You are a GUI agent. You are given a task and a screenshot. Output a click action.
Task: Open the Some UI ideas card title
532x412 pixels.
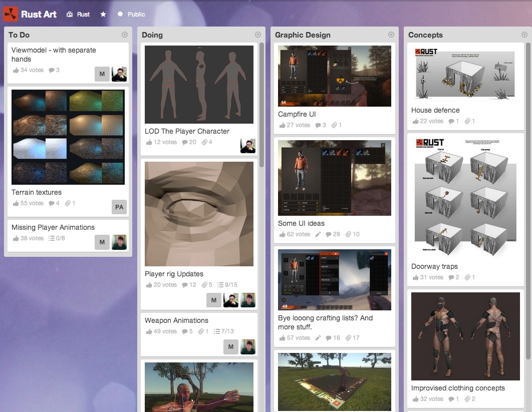click(301, 223)
